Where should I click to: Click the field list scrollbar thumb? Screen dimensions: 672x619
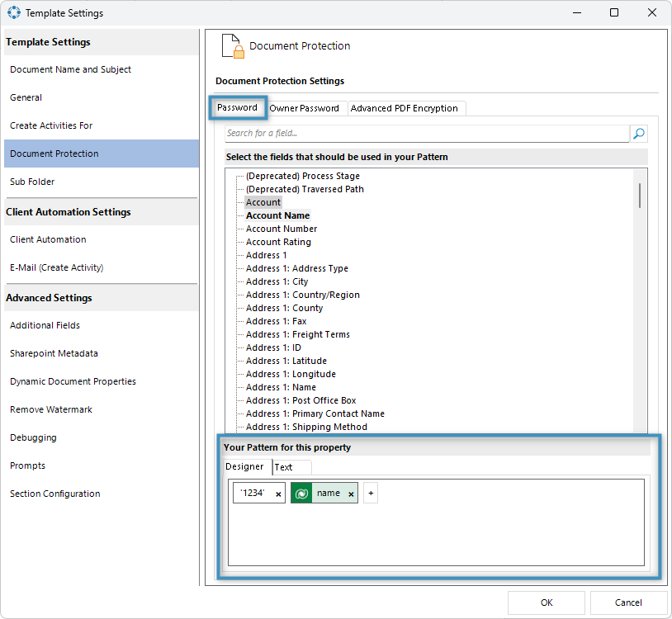pyautogui.click(x=640, y=196)
